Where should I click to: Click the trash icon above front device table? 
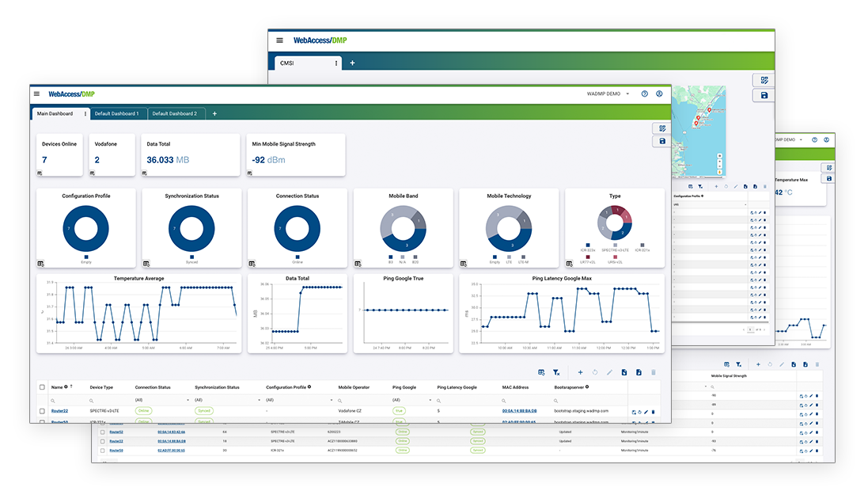[654, 372]
